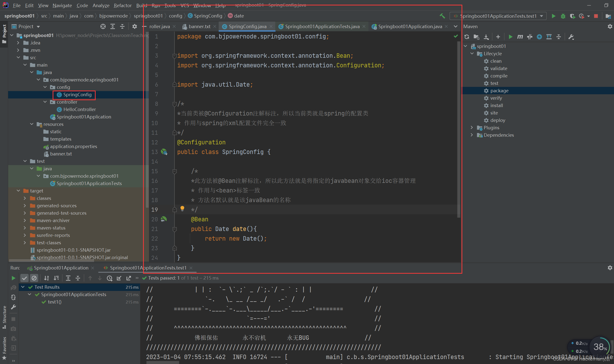
Task: Download Maven sources and documentation
Action: point(486,37)
